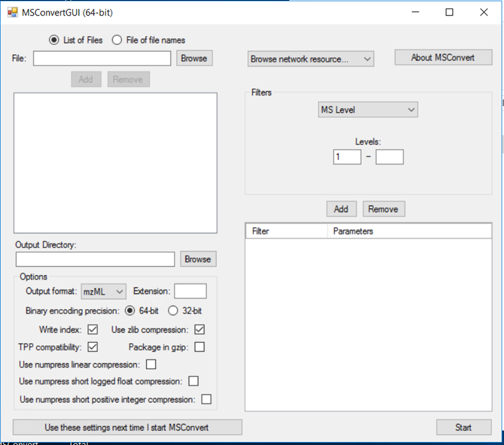The height and width of the screenshot is (445, 504).
Task: Click the MSConvertGUI app icon in title bar
Action: (x=12, y=12)
